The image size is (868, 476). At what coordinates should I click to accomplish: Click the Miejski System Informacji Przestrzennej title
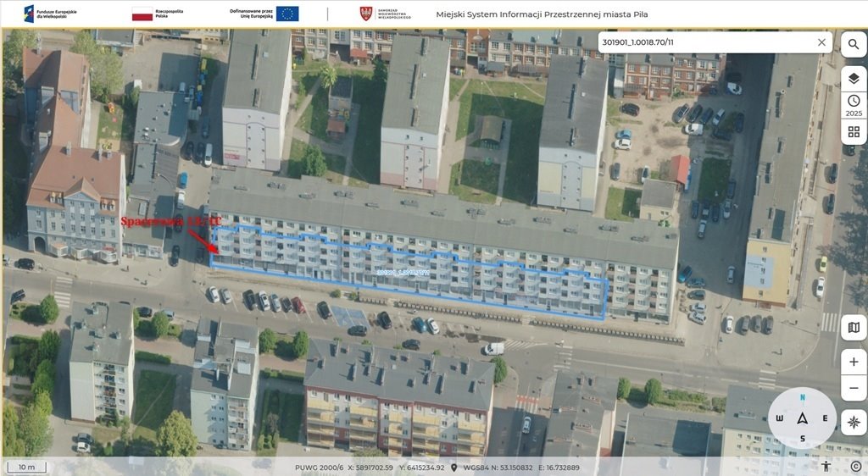[x=542, y=14]
